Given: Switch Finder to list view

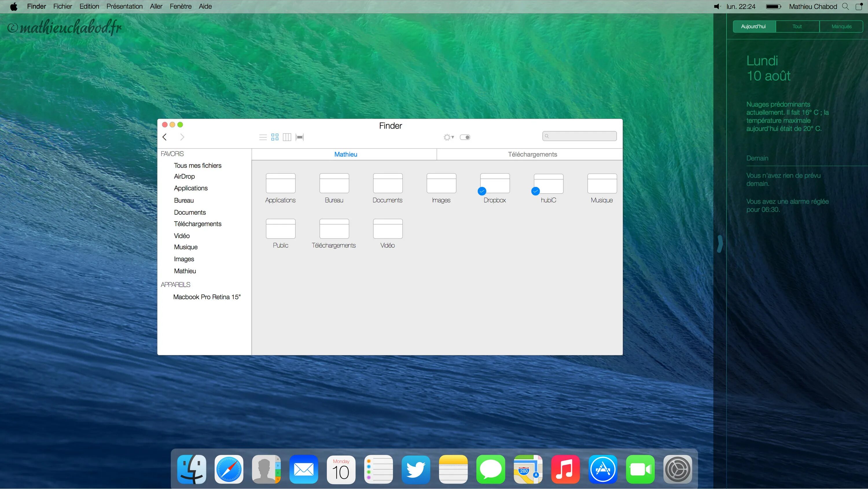Looking at the screenshot, I should pos(263,137).
